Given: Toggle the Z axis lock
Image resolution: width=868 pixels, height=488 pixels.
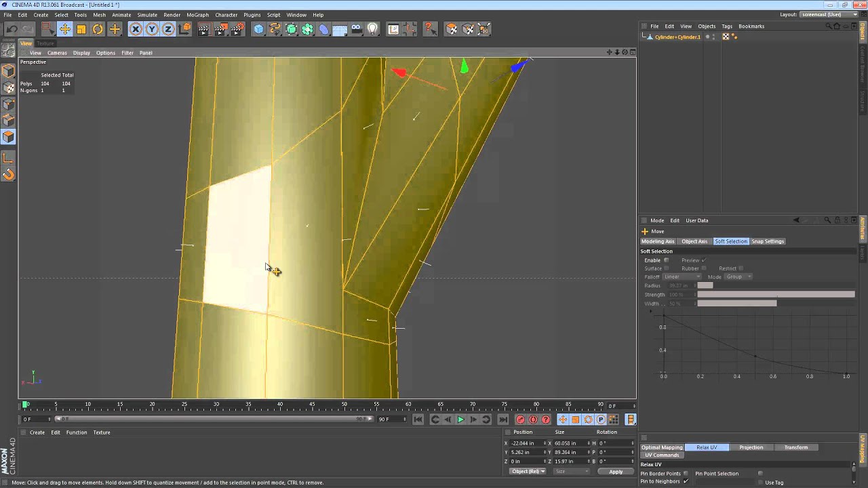Looking at the screenshot, I should point(168,29).
